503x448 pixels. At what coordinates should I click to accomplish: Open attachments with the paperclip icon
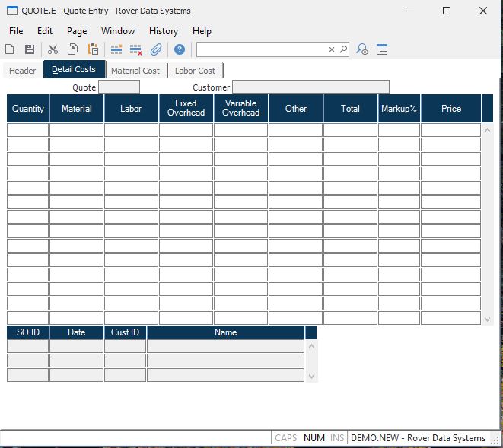(156, 49)
